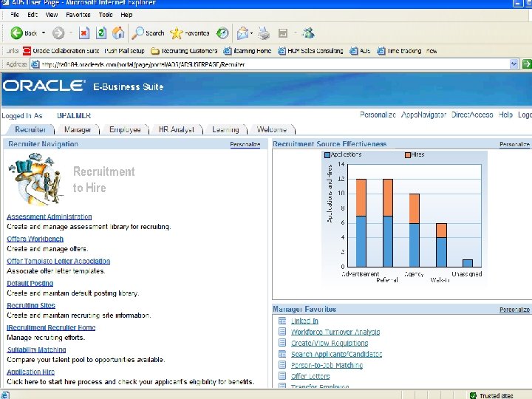Open the Oracle Collaboration Suite link icon

[x=27, y=51]
